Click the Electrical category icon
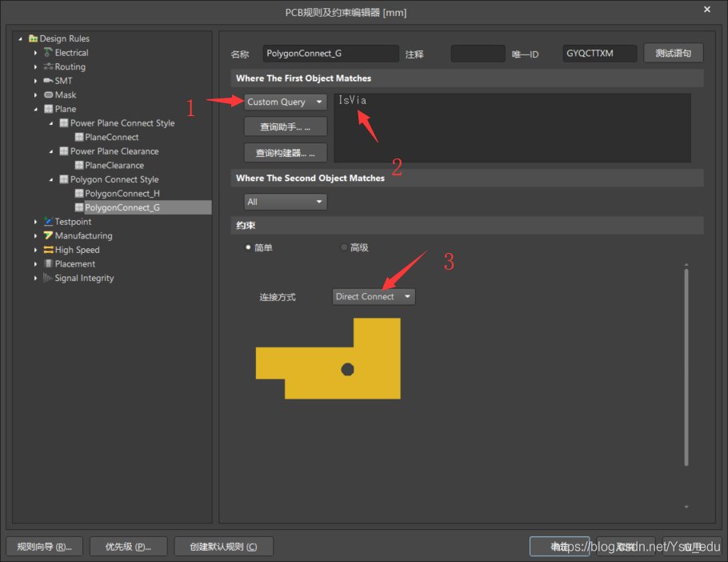This screenshot has height=562, width=728. click(48, 53)
